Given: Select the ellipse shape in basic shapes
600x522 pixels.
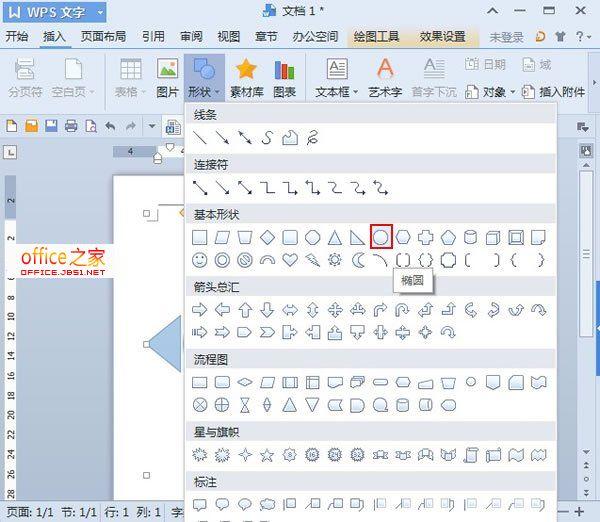Looking at the screenshot, I should point(381,237).
